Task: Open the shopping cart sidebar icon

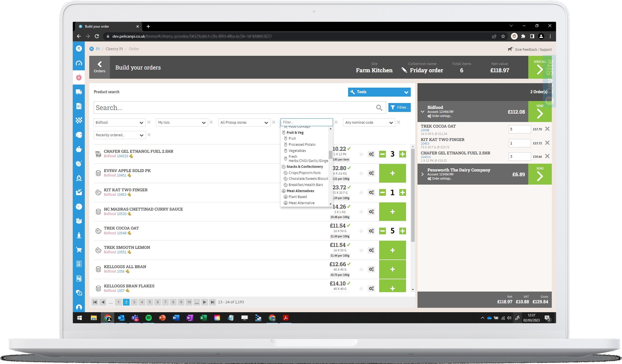Action: [x=79, y=250]
